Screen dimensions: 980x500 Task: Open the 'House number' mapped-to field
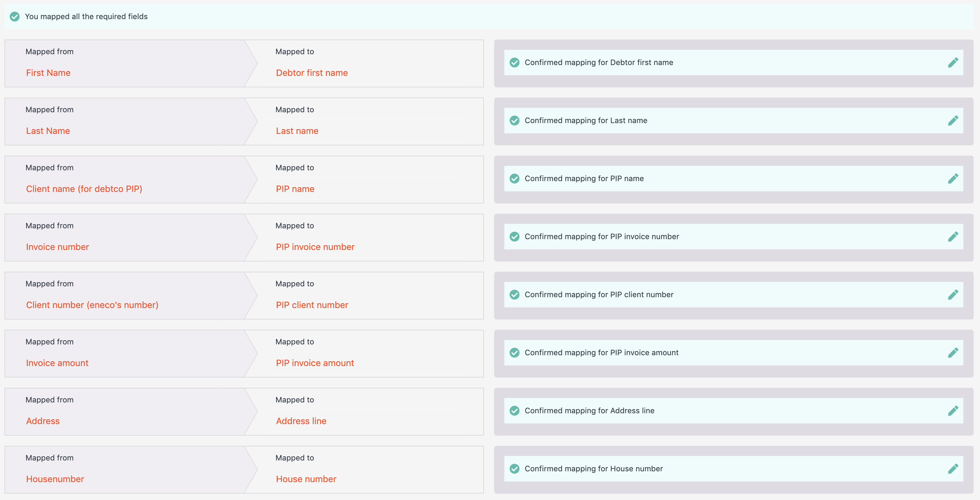pyautogui.click(x=364, y=479)
